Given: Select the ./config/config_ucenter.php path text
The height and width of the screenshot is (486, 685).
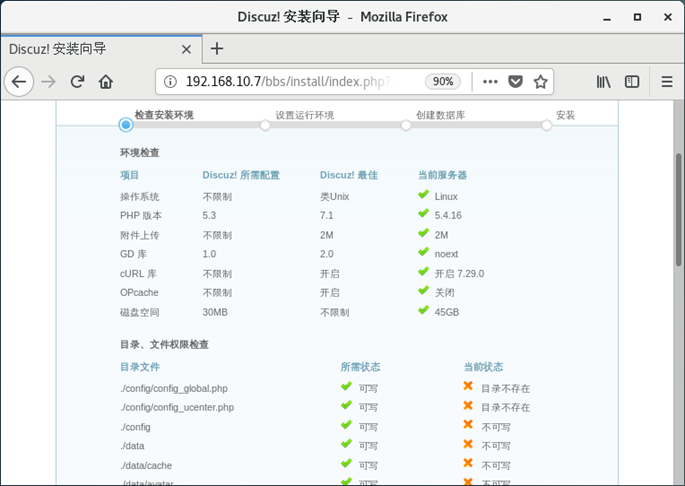Looking at the screenshot, I should coord(177,407).
